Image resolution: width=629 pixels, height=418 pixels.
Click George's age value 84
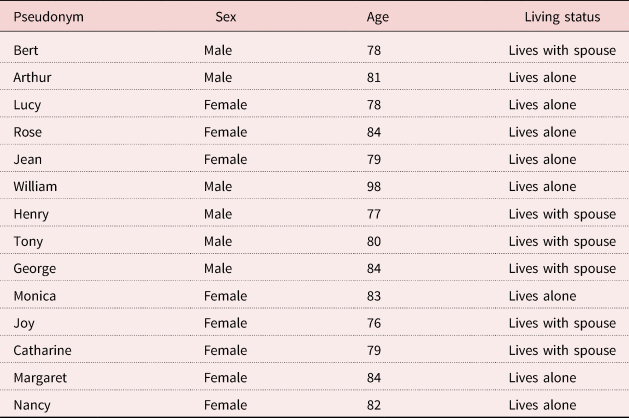(x=373, y=268)
